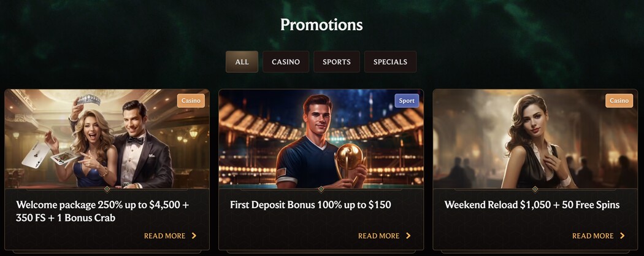Viewport: 644px width, 256px height.
Task: Show the SPECIALS promotions tab
Action: coord(390,62)
